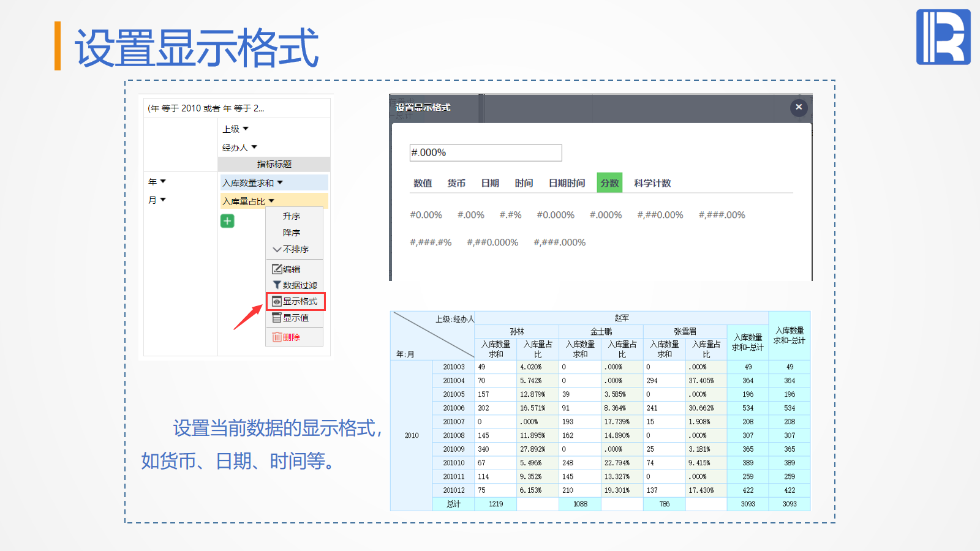Close the 设置显示格式 dialog
Screen dimensions: 980x551
pyautogui.click(x=799, y=107)
